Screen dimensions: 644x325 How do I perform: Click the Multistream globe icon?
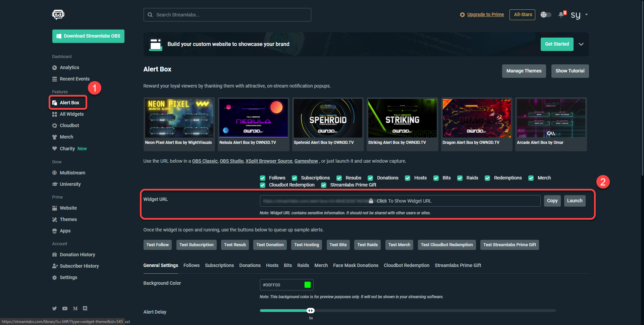pyautogui.click(x=54, y=173)
